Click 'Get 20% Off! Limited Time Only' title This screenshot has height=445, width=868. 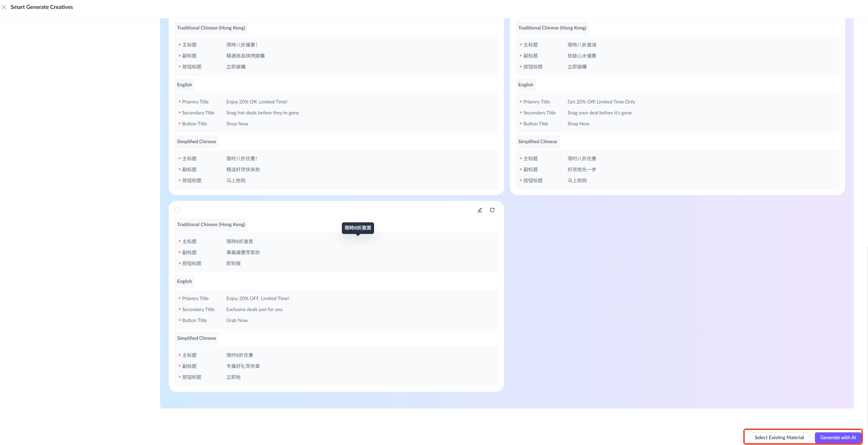(601, 102)
